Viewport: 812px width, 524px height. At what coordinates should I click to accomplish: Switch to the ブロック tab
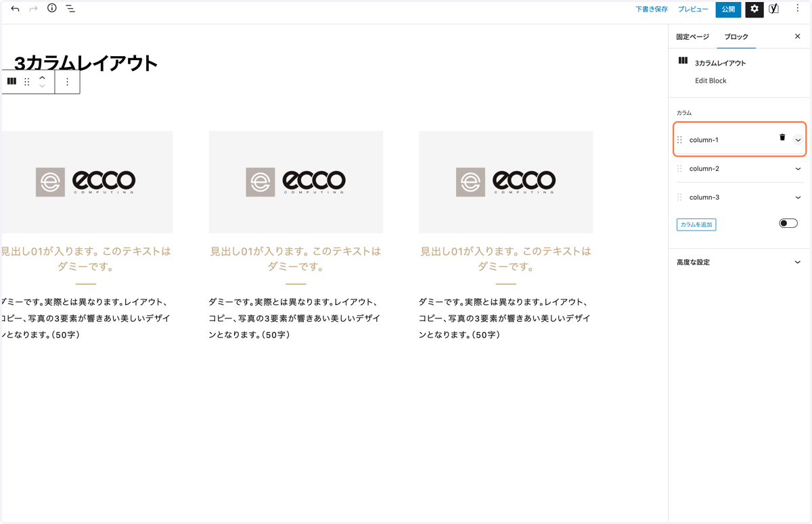[736, 37]
